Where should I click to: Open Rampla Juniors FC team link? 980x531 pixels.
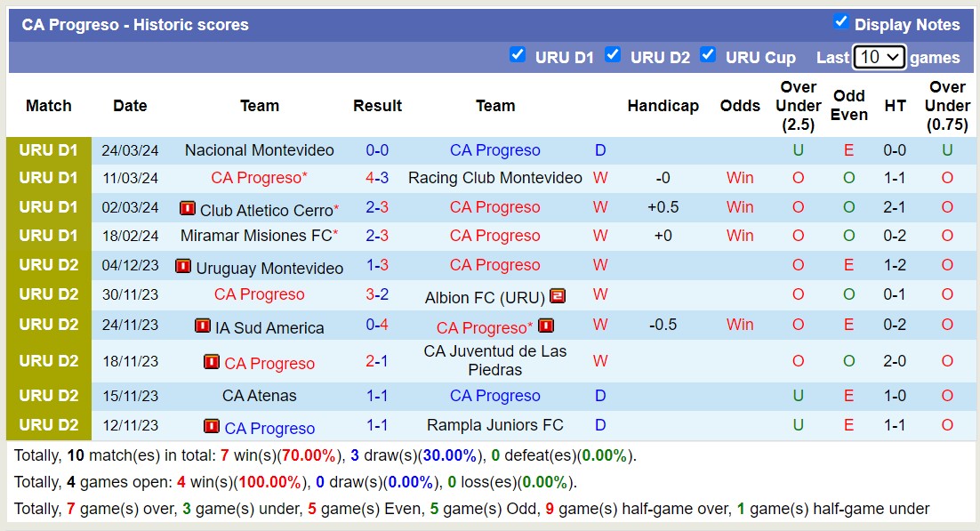[495, 425]
